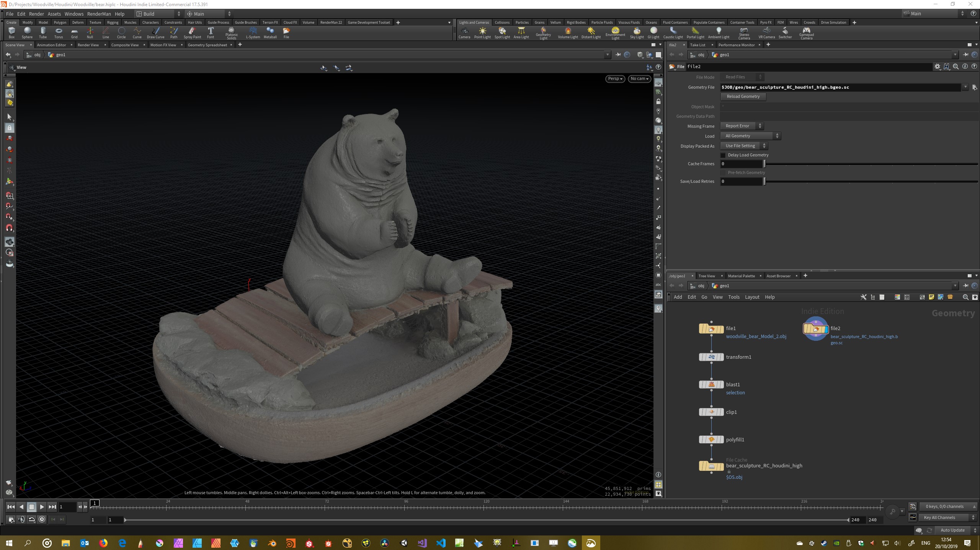Image resolution: width=980 pixels, height=550 pixels.
Task: Select the file2 node icon
Action: pos(815,329)
